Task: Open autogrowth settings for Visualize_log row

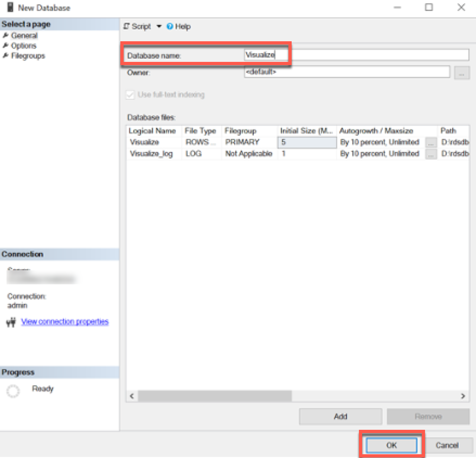Action: (431, 154)
